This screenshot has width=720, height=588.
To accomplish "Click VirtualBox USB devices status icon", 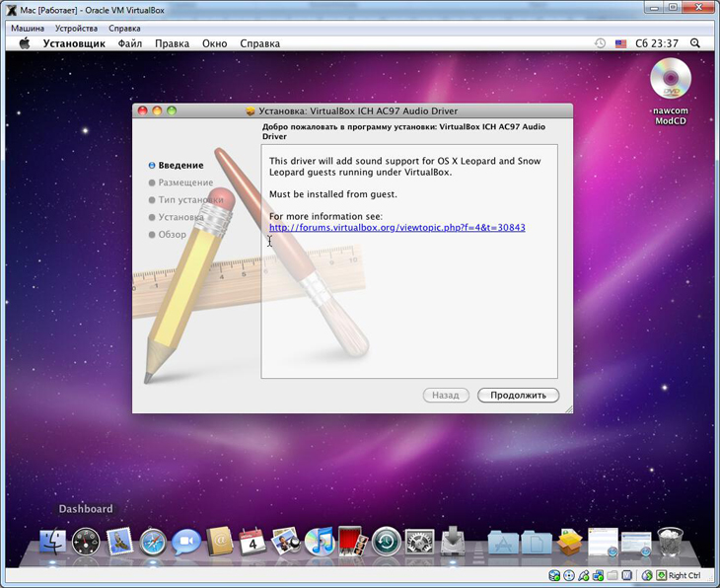I will point(584,575).
